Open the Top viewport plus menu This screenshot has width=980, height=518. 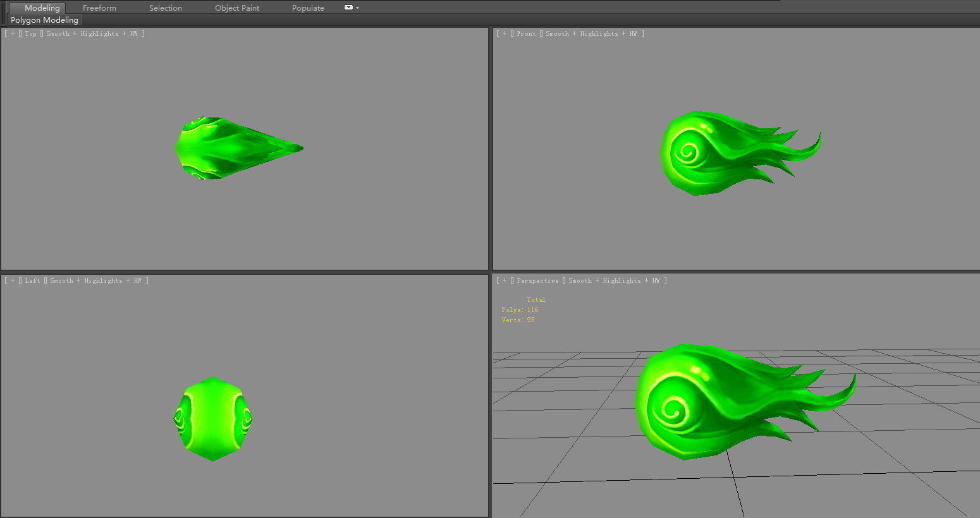click(x=13, y=33)
